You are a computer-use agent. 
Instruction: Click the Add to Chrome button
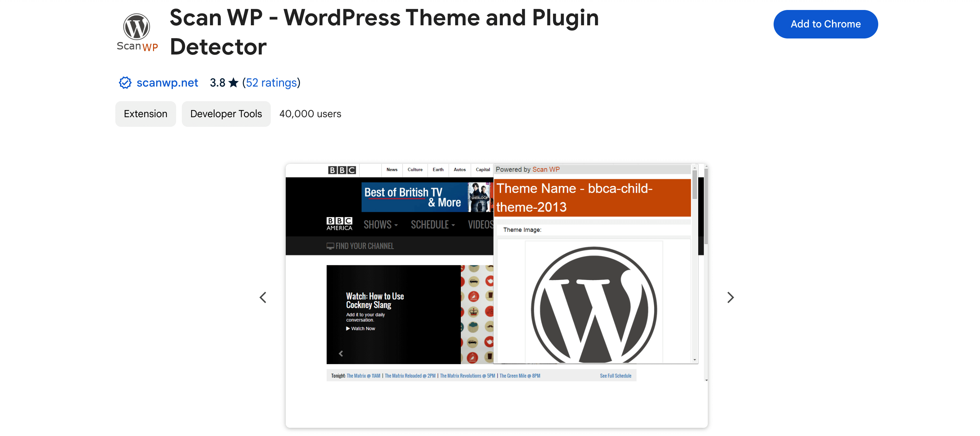(x=825, y=24)
